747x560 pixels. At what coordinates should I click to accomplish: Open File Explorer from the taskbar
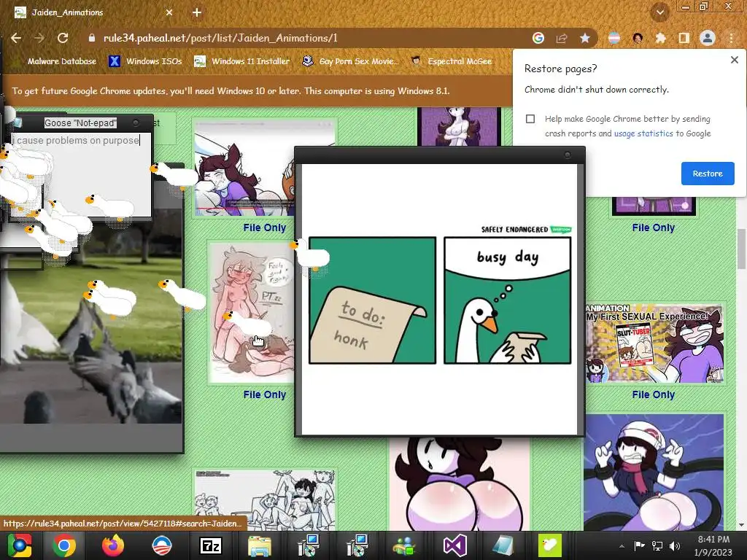coord(259,545)
